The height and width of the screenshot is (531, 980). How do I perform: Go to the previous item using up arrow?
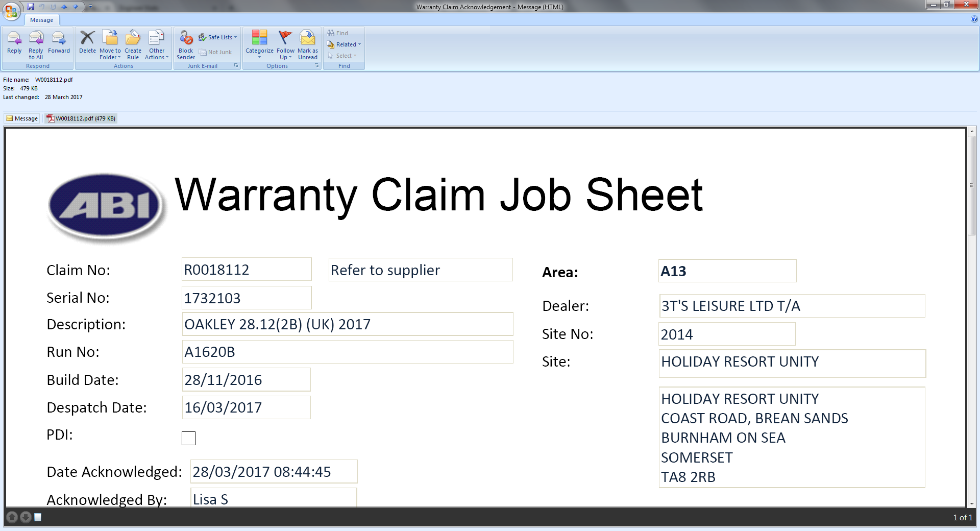[64, 7]
